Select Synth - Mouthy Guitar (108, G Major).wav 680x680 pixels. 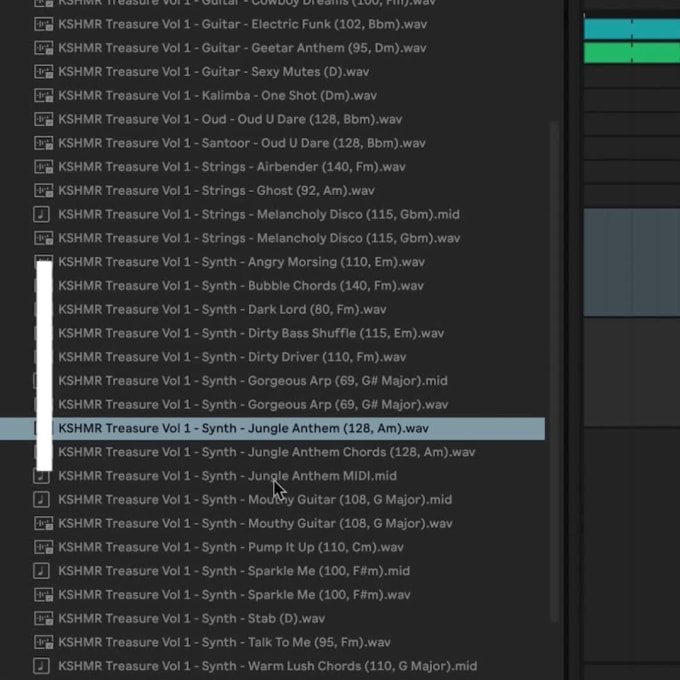(x=255, y=523)
